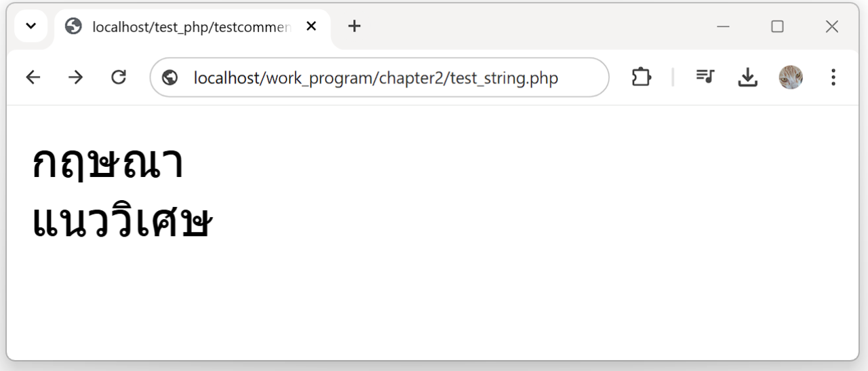Image resolution: width=868 pixels, height=371 pixels.
Task: Minimize the browser window
Action: pos(724,26)
